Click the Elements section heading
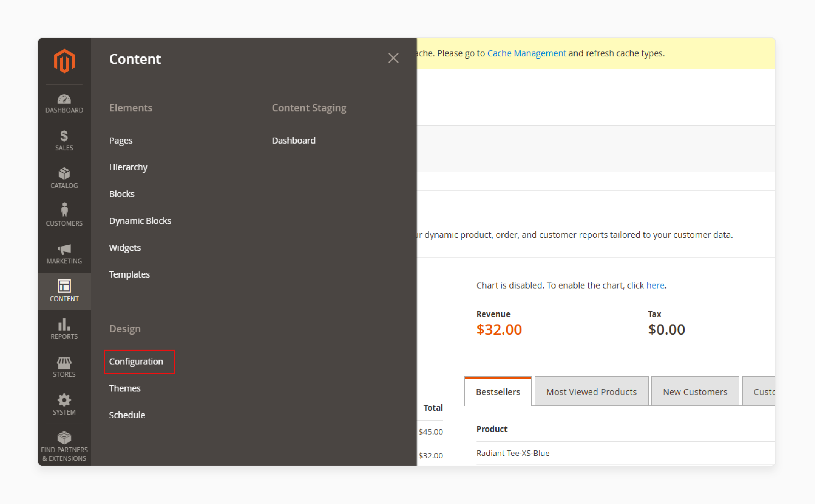Screen dimensions: 815x504 (x=131, y=108)
